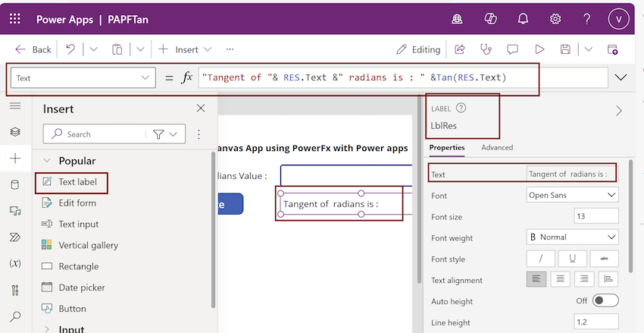
Task: Open the notifications bell
Action: click(x=523, y=19)
